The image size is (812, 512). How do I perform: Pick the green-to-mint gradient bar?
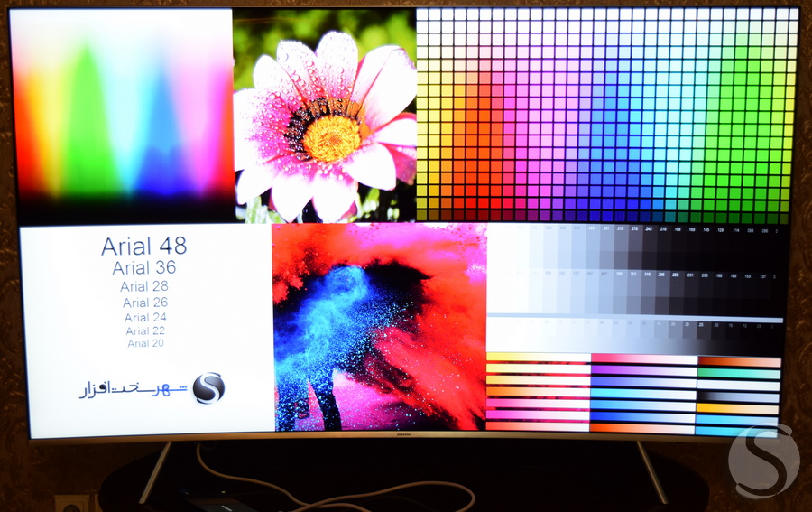tap(738, 374)
